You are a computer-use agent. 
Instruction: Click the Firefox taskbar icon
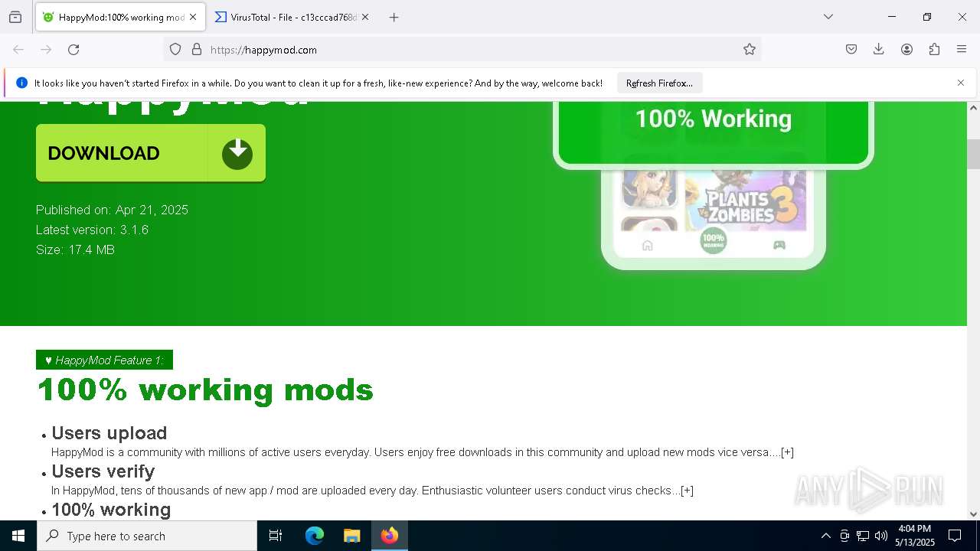click(390, 536)
